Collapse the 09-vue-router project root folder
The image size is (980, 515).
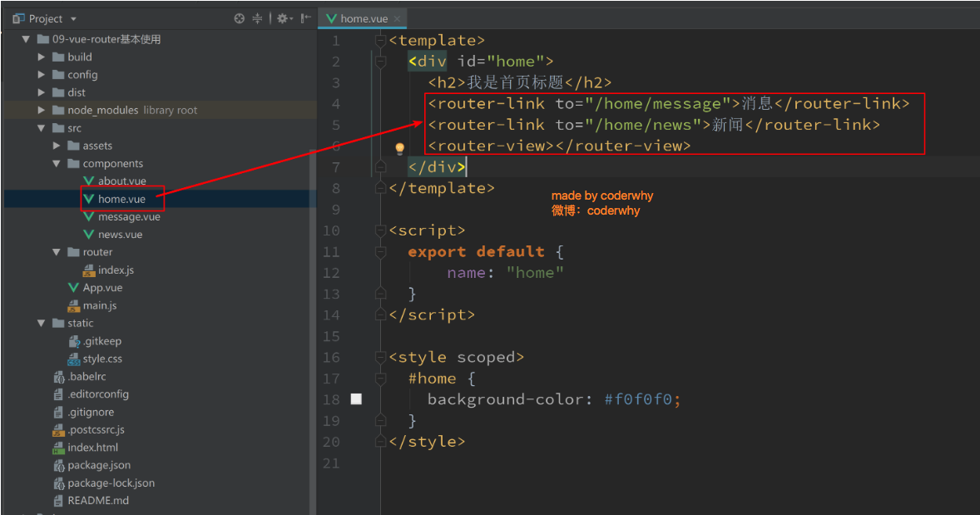point(26,39)
